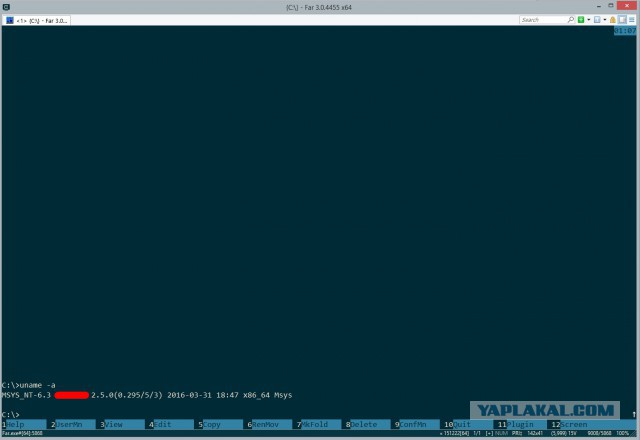Click the F4 Edit key bar button
The width and height of the screenshot is (640, 440).
click(171, 424)
